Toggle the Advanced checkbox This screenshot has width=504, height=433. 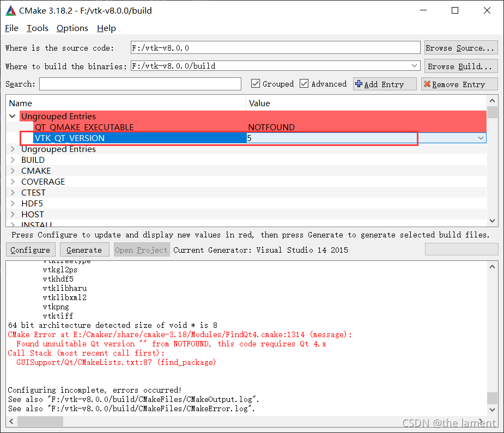(x=304, y=83)
